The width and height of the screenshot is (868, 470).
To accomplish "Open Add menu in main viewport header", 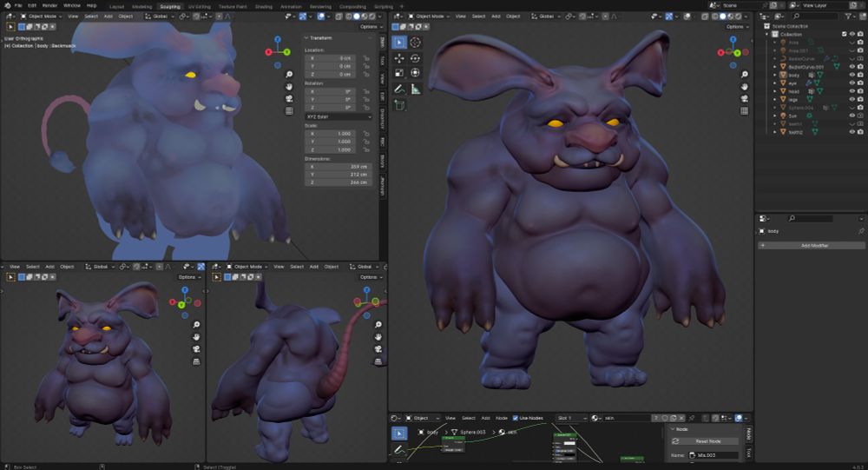I will [496, 17].
